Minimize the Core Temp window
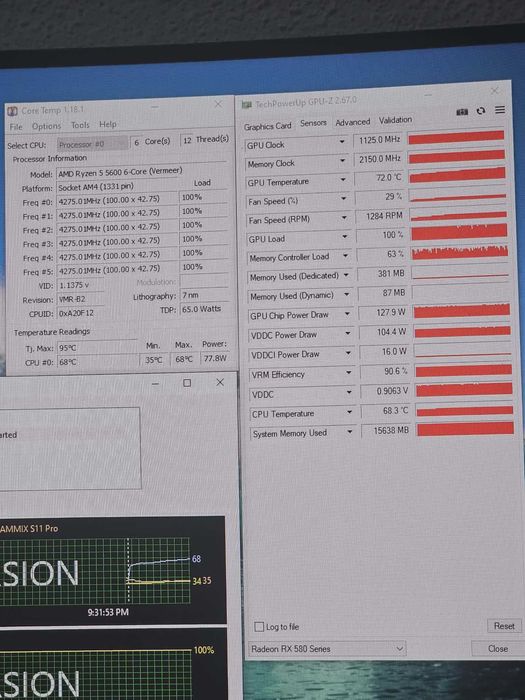This screenshot has height=700, width=525. tap(154, 107)
